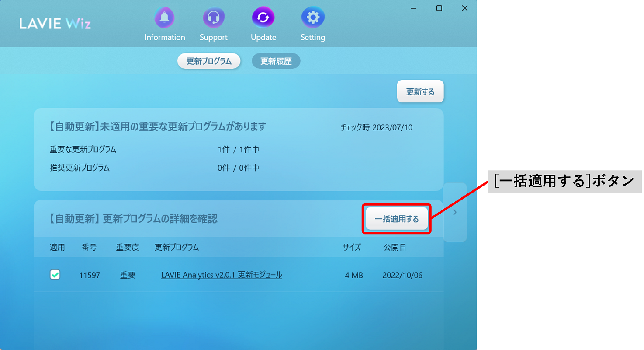Open the Setting gear icon
Image resolution: width=644 pixels, height=350 pixels.
click(x=313, y=17)
